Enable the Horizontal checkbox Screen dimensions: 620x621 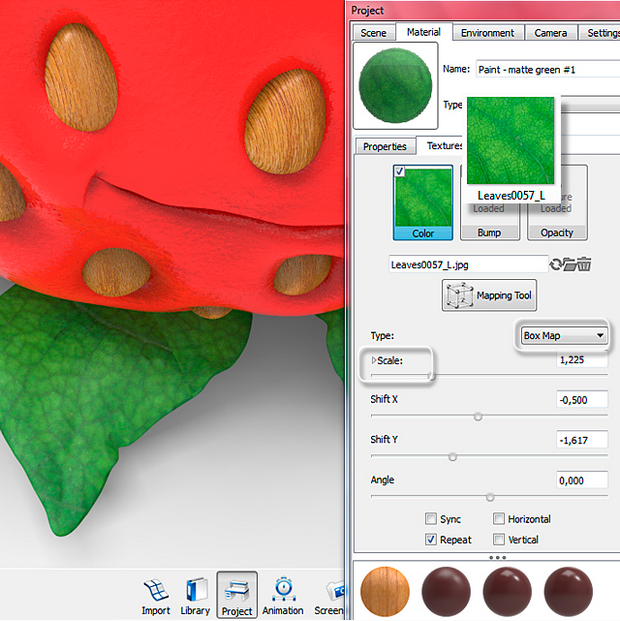[x=499, y=518]
